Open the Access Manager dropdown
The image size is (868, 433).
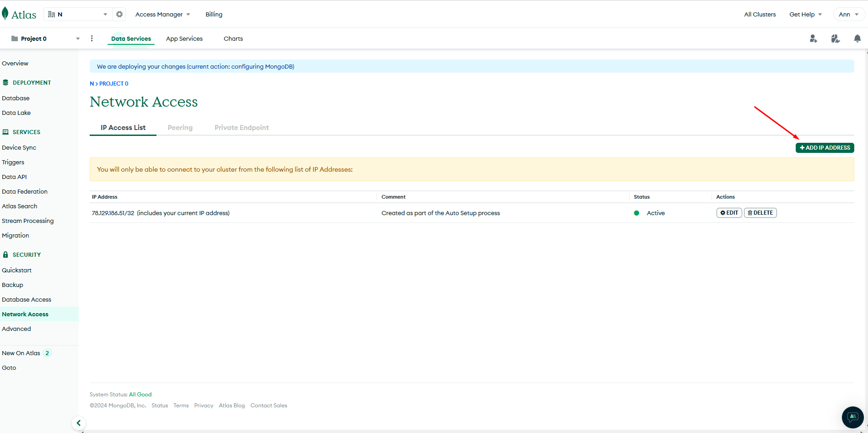[162, 14]
